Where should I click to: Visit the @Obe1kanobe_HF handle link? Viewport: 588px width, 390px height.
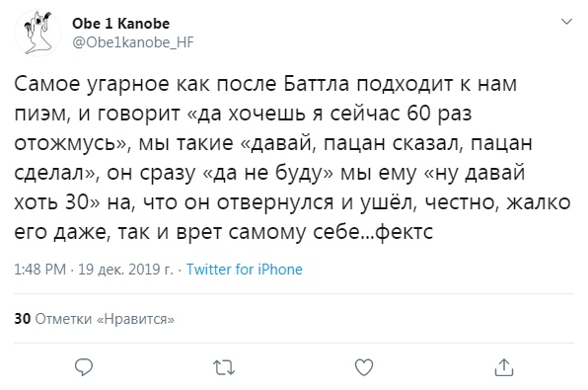pos(133,42)
